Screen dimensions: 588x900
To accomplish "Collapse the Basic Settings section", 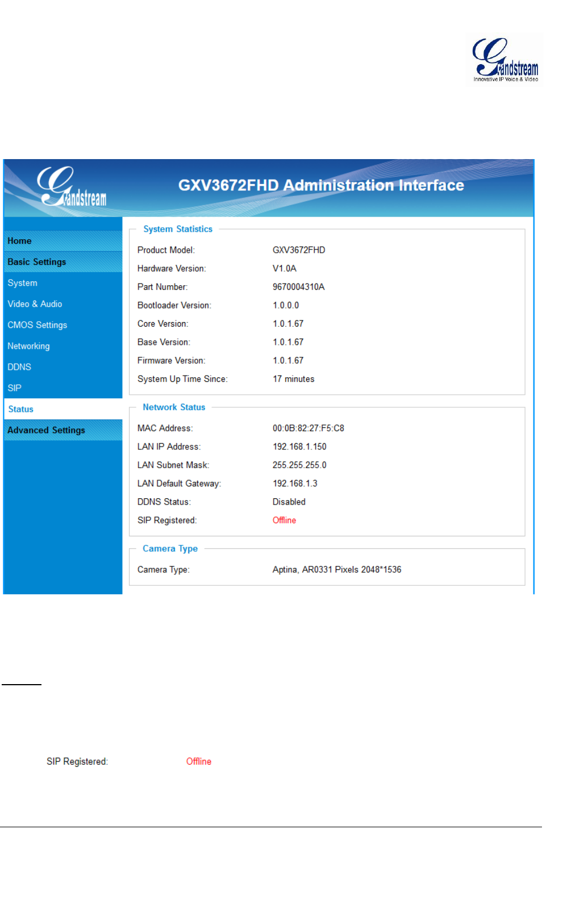I will point(63,262).
